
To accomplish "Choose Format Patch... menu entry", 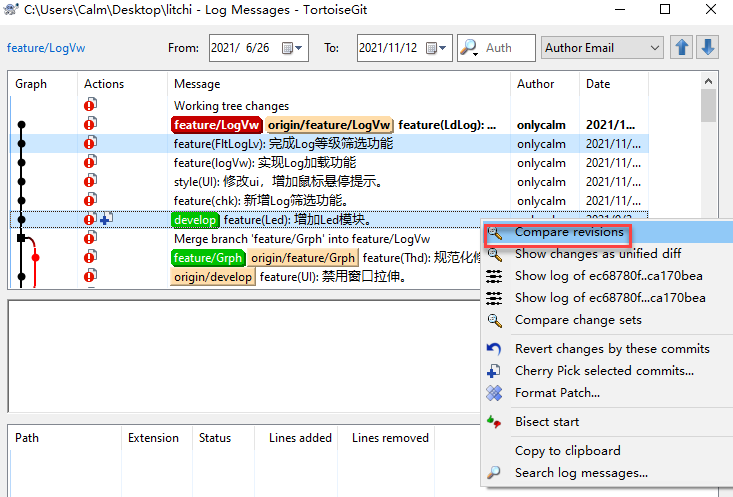I will click(x=607, y=393).
